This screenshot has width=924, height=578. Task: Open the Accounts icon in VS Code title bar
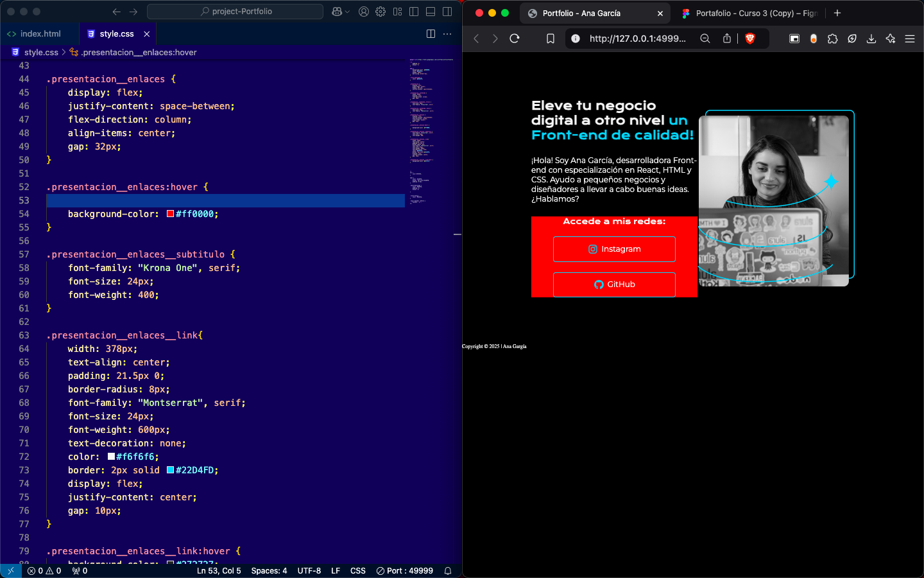(364, 12)
